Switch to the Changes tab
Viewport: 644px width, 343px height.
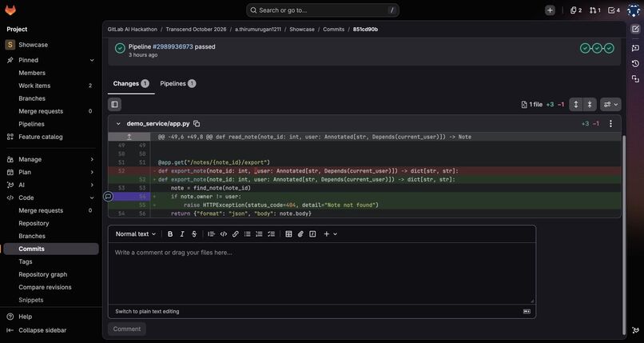(131, 83)
